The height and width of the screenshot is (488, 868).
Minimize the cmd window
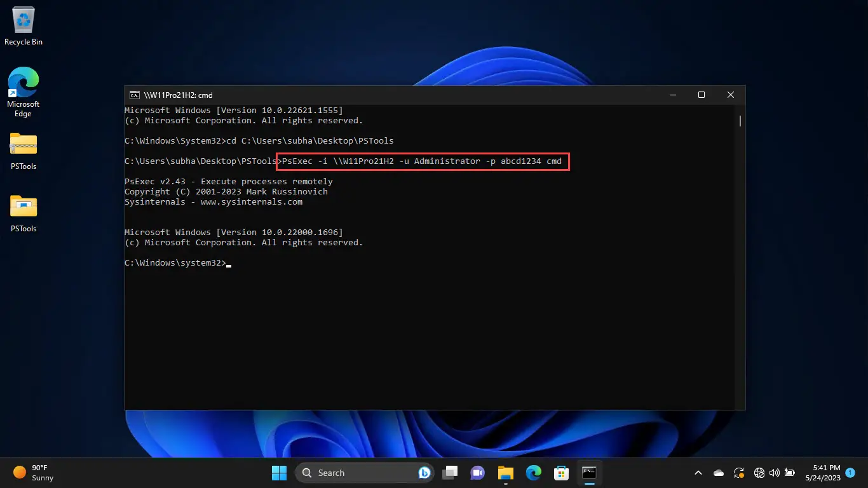coord(673,95)
